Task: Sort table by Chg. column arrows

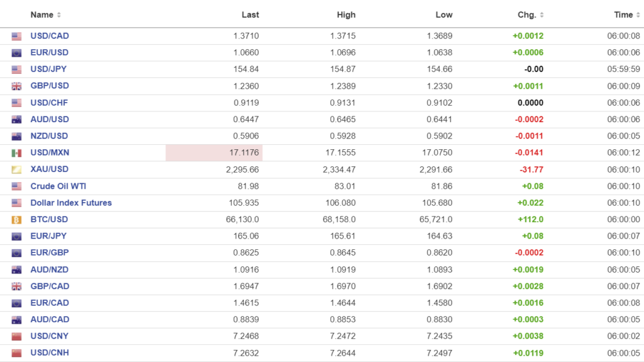Action: click(x=541, y=14)
